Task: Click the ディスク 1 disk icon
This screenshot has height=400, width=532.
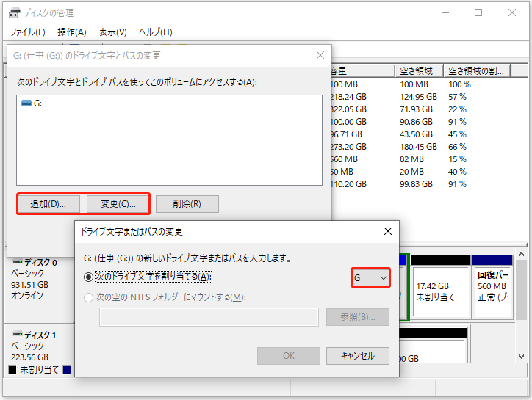Action: coord(18,334)
